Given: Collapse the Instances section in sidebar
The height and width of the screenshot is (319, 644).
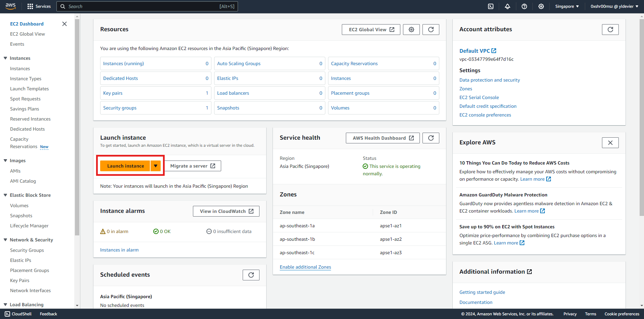Looking at the screenshot, I should (x=5, y=58).
